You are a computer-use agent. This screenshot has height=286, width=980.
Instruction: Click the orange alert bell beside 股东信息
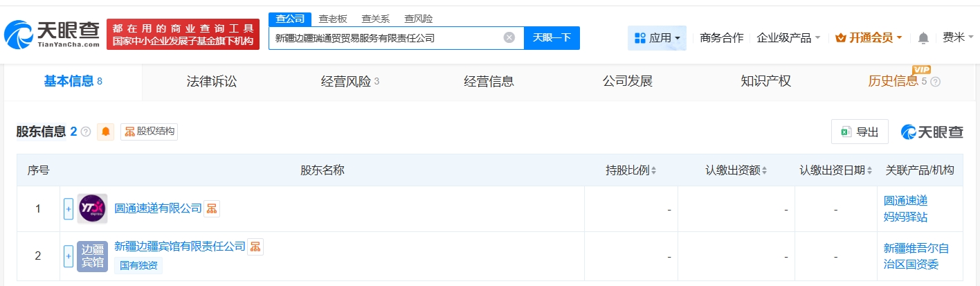(106, 132)
